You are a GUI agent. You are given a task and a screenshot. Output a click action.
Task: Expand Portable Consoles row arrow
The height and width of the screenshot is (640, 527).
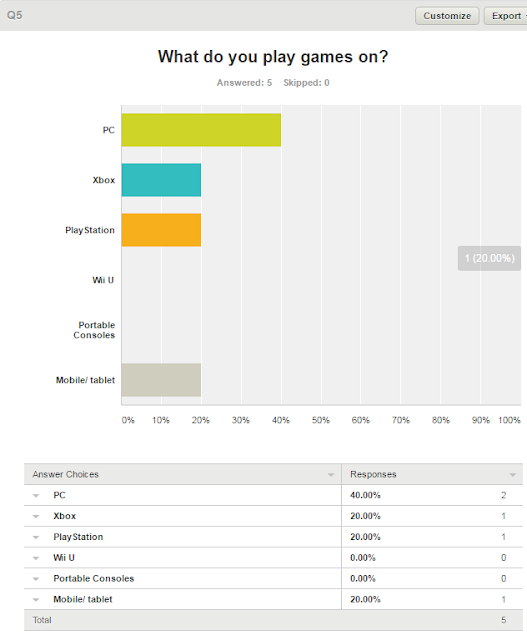[x=36, y=579]
